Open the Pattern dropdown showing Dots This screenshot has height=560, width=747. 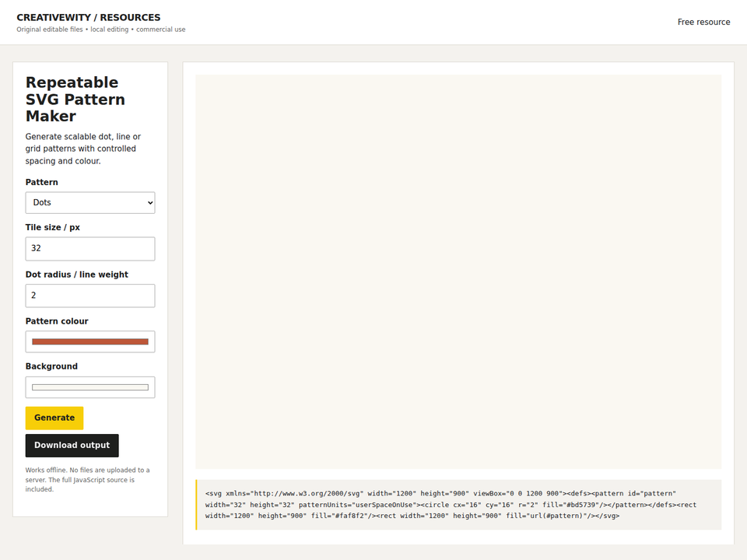coord(90,203)
